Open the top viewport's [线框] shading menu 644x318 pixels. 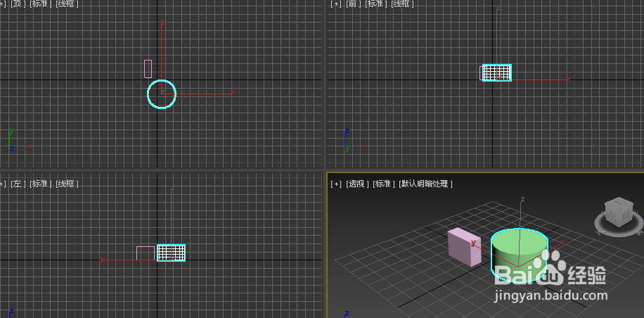point(66,4)
